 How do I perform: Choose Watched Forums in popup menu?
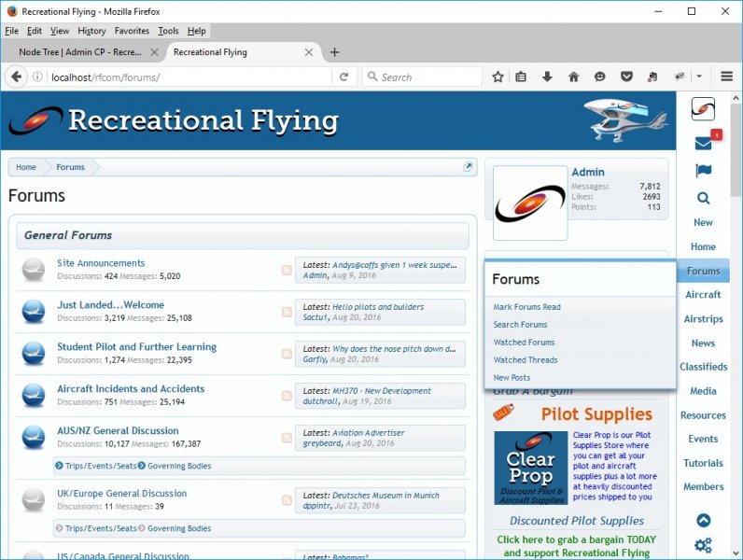(x=524, y=342)
